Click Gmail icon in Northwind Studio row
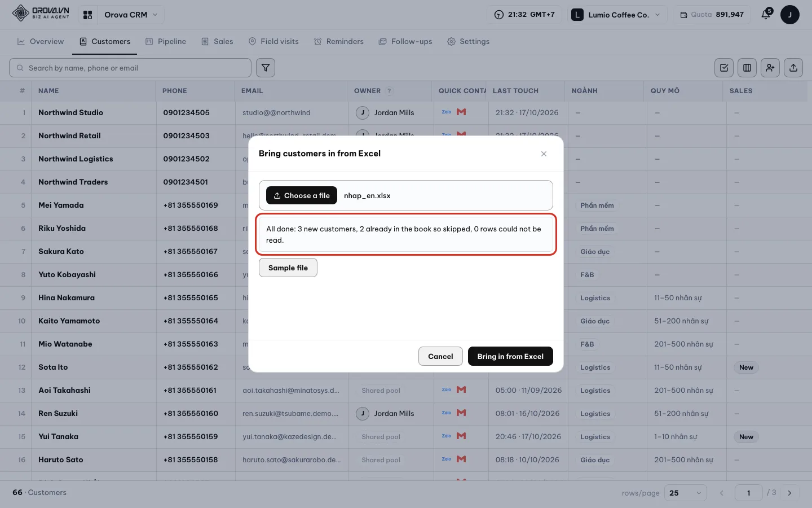The height and width of the screenshot is (508, 812). (461, 112)
